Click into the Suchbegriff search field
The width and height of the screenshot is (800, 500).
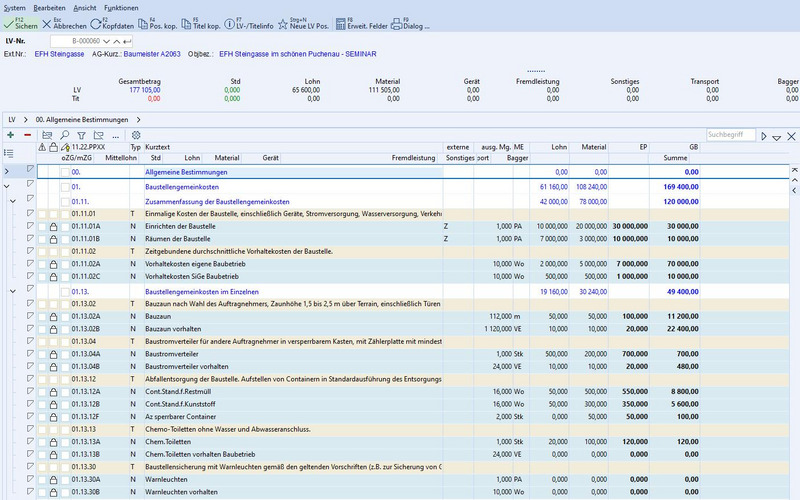(730, 135)
